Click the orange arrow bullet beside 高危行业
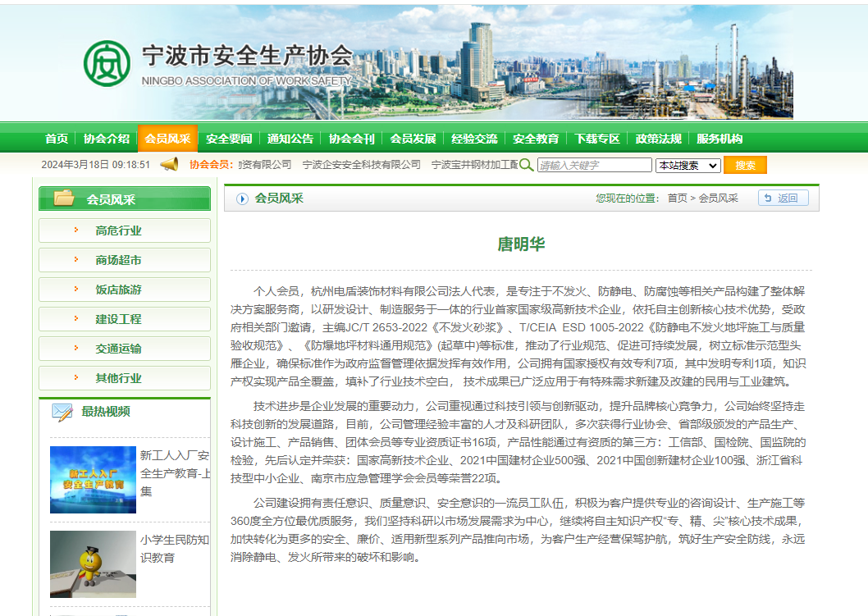This screenshot has width=868, height=616. point(76,230)
